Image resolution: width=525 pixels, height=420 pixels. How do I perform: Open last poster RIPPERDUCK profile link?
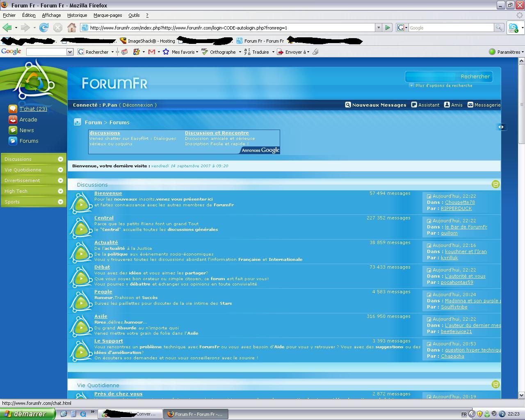pyautogui.click(x=456, y=208)
